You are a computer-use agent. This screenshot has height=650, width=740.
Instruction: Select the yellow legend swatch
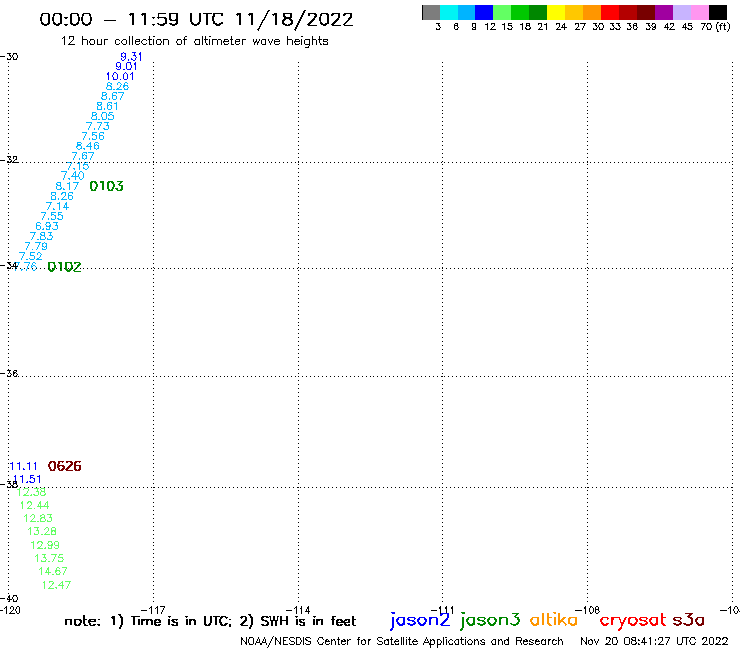(x=556, y=12)
